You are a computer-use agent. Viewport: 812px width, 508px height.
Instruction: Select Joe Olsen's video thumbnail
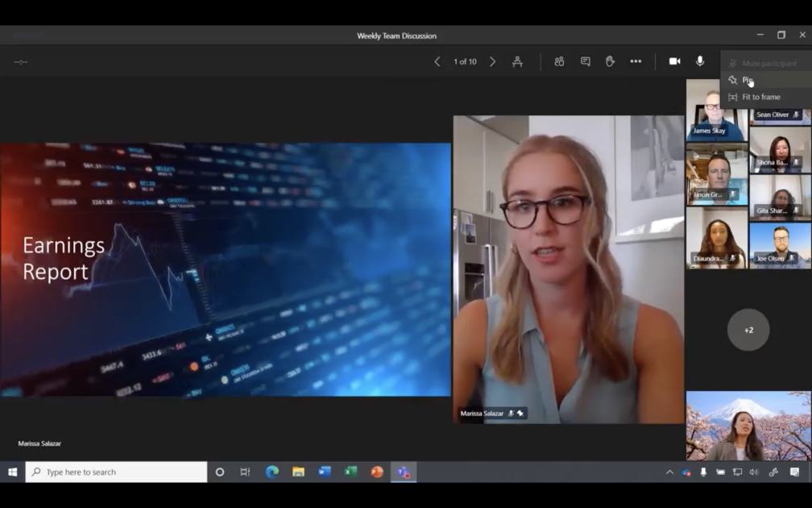(780, 245)
